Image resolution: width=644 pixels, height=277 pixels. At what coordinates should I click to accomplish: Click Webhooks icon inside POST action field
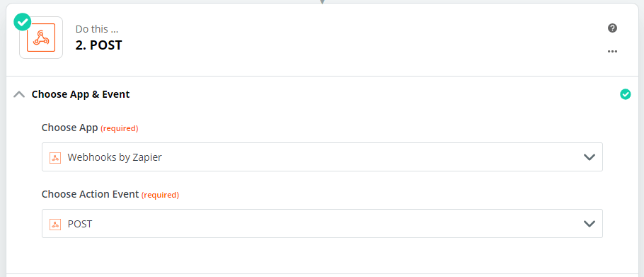point(55,224)
